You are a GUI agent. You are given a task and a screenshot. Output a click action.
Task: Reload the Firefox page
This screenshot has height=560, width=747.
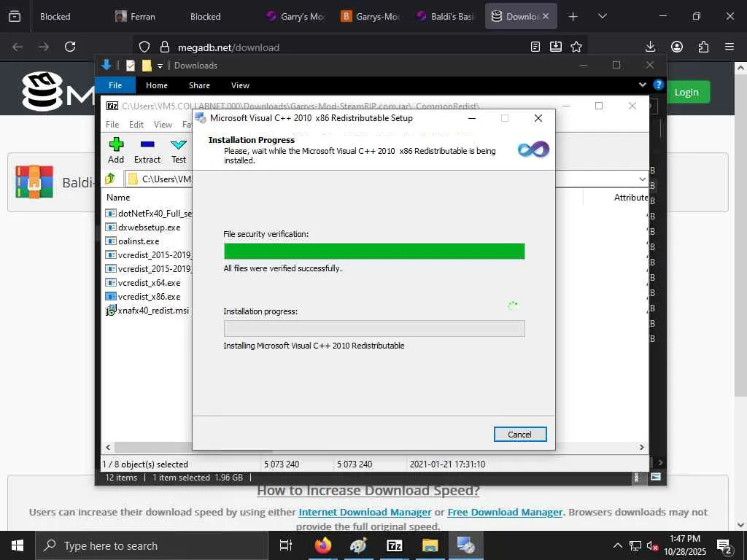click(x=70, y=47)
